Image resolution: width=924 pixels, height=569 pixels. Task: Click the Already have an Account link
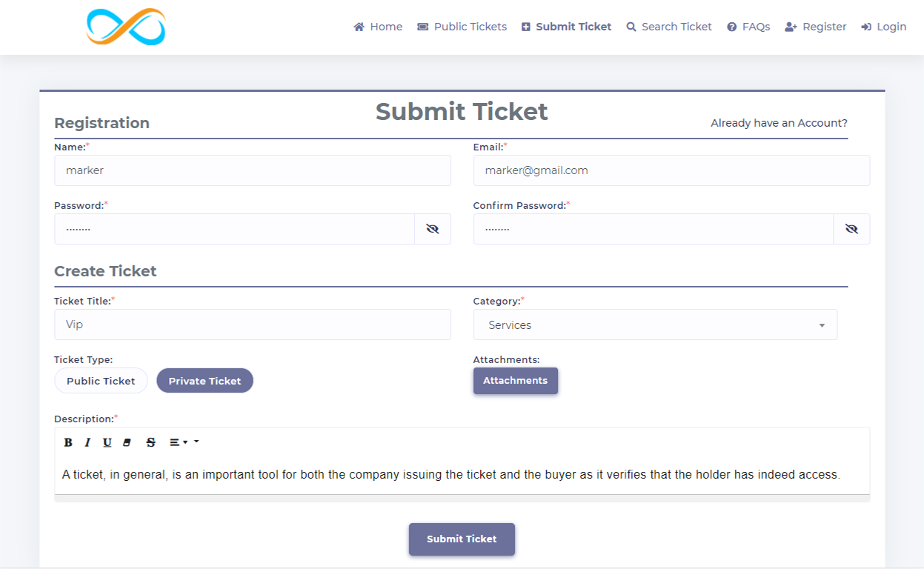click(778, 123)
